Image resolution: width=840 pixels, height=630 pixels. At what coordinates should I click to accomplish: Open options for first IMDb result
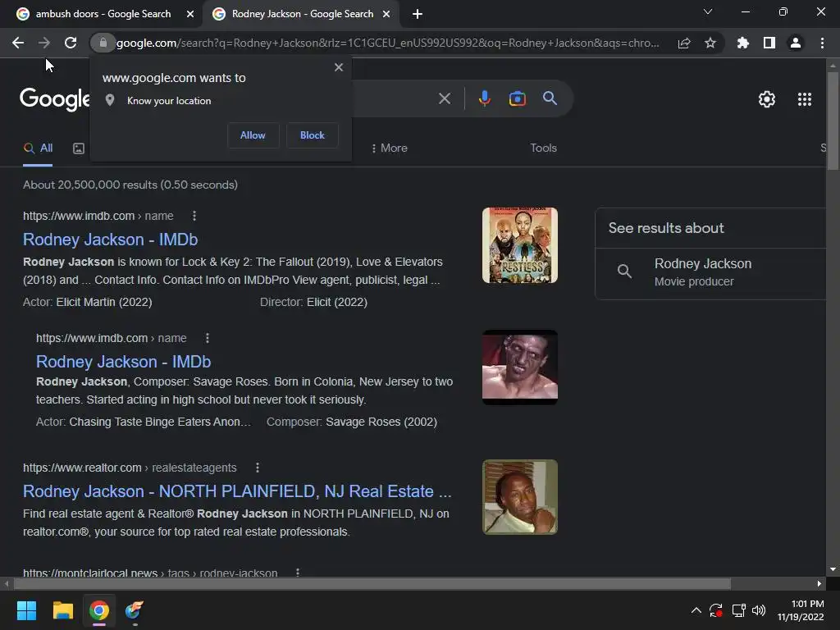194,216
